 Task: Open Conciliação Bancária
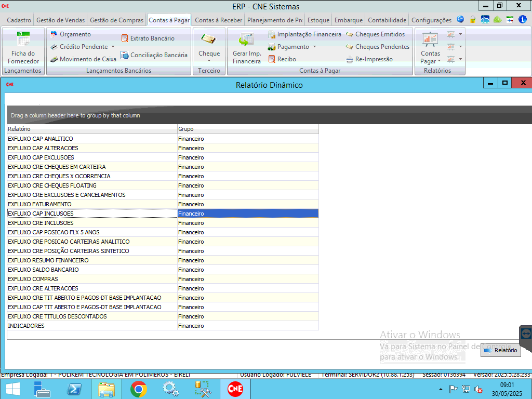point(158,55)
